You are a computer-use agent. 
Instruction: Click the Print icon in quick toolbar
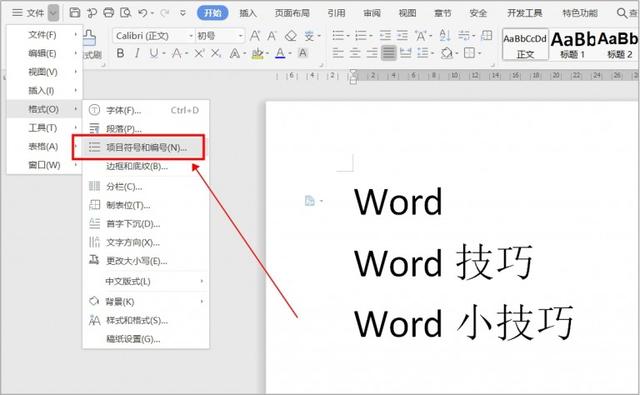[109, 13]
